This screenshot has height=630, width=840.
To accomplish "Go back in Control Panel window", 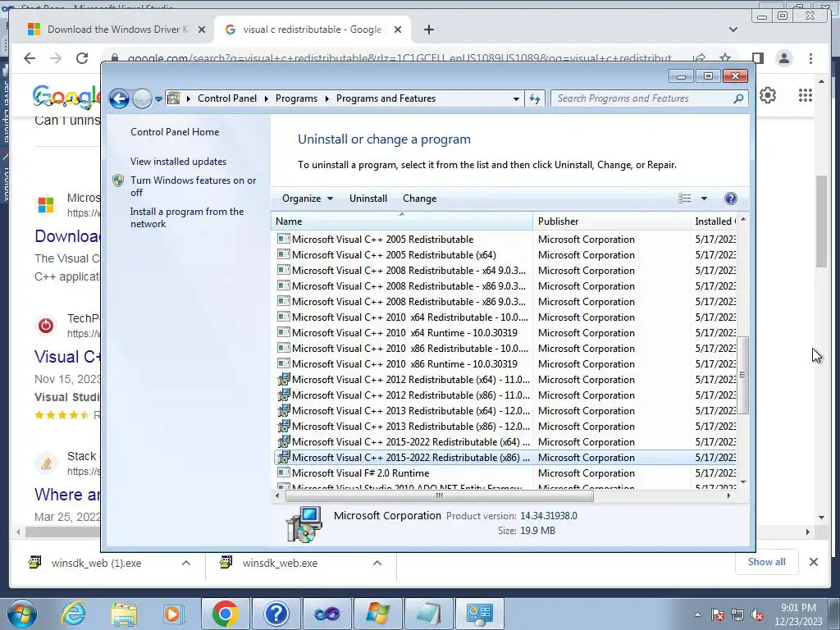I will tap(119, 98).
